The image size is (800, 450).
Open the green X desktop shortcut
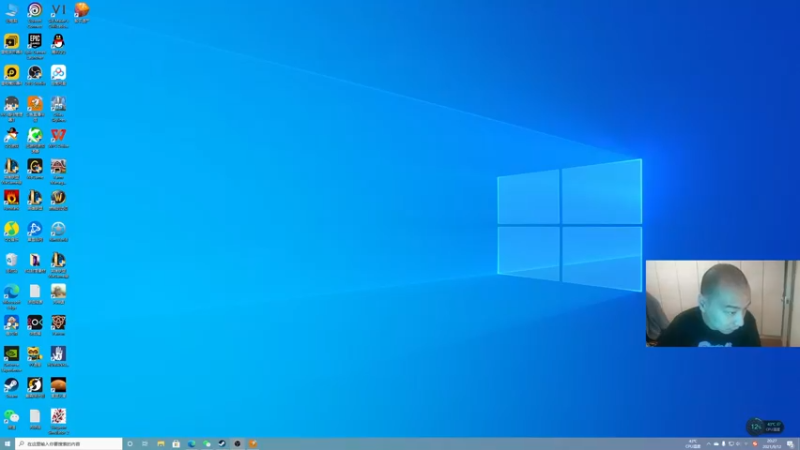(35, 140)
